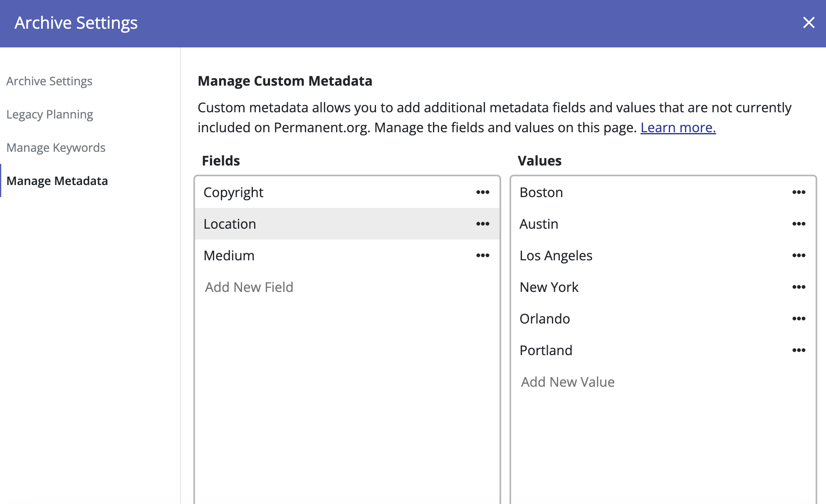
Task: Open options menu for Portland value
Action: coord(799,350)
